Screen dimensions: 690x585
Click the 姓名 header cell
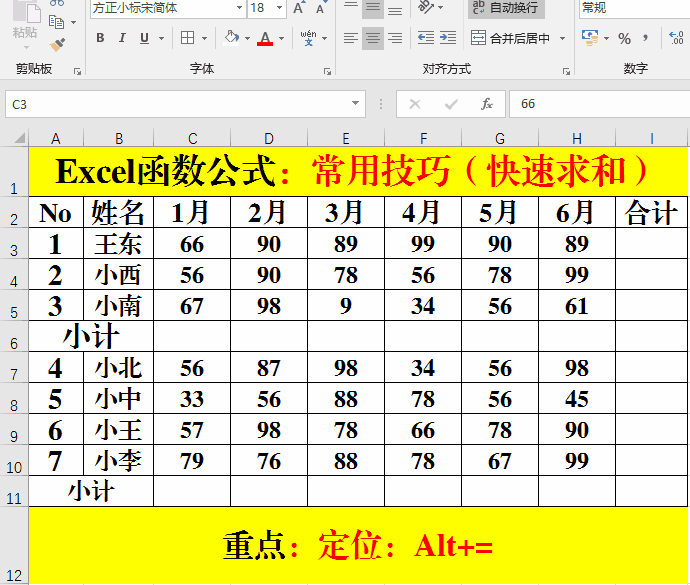118,212
